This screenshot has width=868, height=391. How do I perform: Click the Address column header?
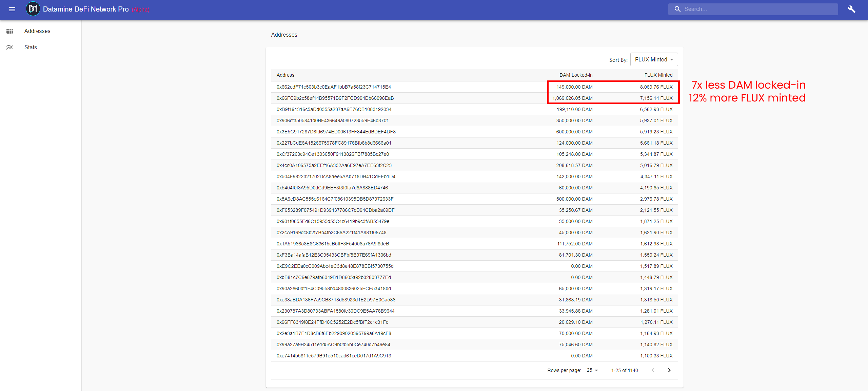(x=285, y=75)
